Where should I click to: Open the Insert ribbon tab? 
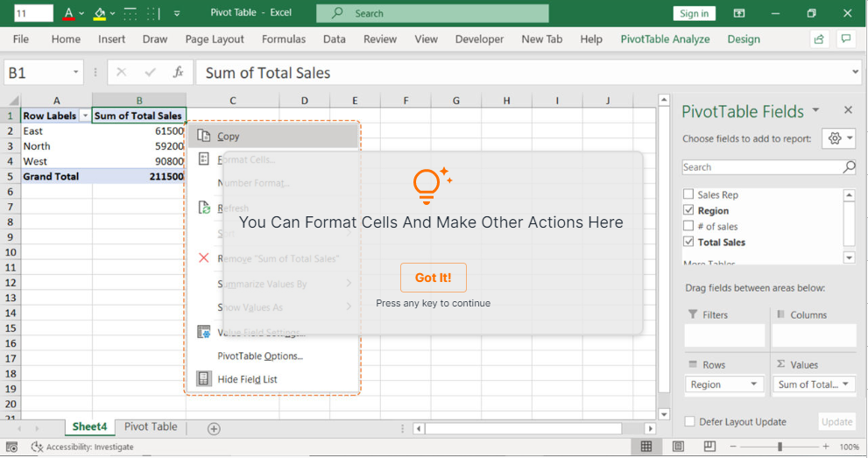(x=112, y=39)
